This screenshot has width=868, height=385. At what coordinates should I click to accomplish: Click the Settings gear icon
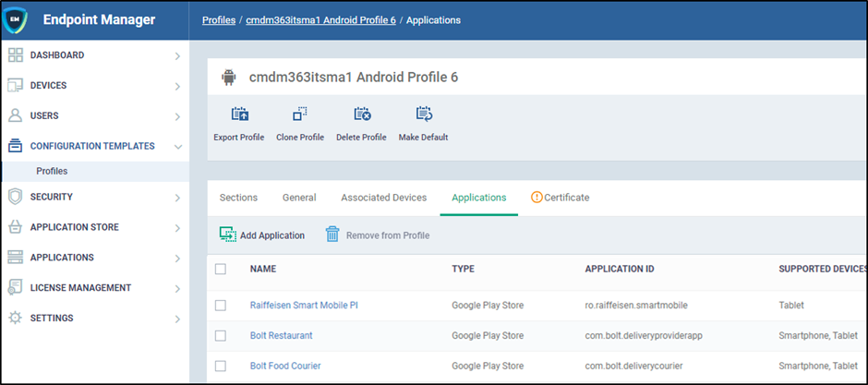pos(16,319)
